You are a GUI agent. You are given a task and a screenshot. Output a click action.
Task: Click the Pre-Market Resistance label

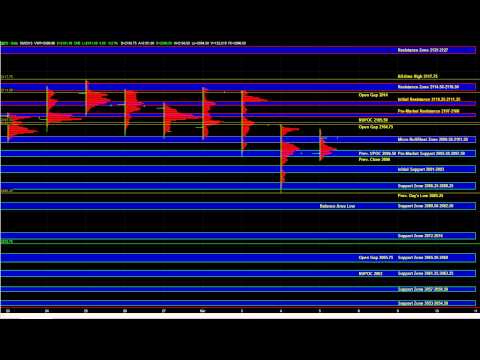(428, 111)
